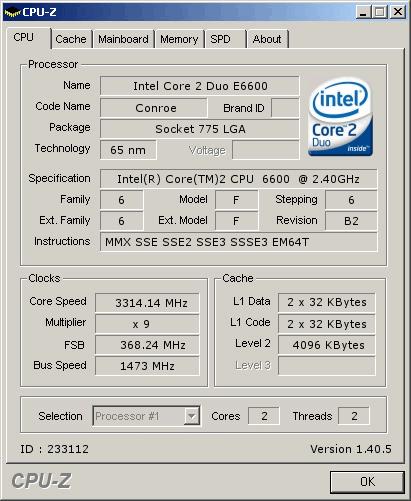
Task: Click the Instructions field
Action: pos(239,242)
